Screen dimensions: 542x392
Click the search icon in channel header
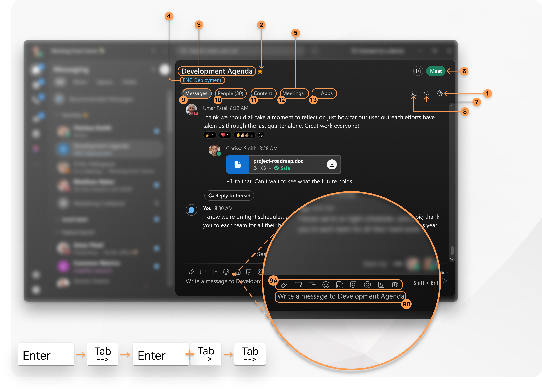426,93
